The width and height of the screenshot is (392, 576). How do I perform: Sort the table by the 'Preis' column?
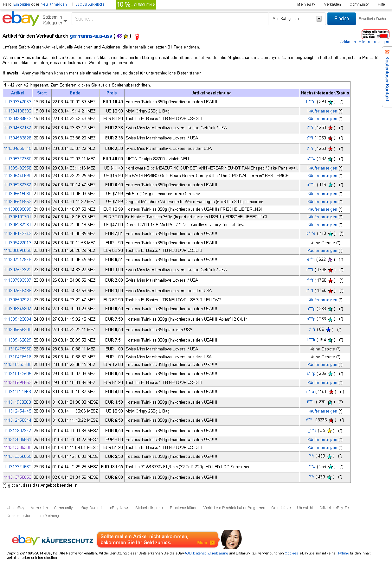(x=112, y=93)
